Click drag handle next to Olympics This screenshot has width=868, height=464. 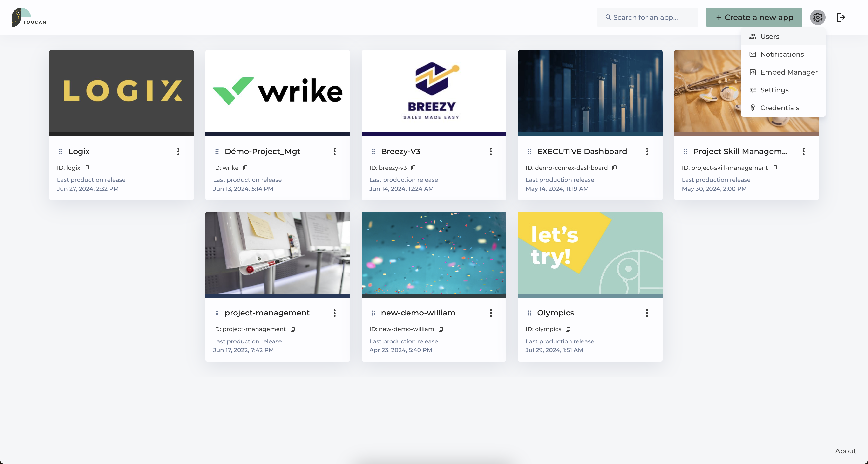tap(529, 313)
